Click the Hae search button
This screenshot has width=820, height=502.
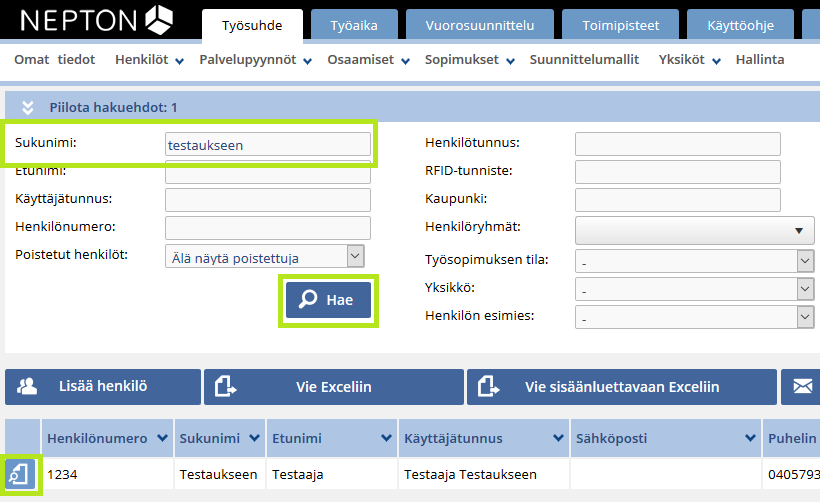328,300
